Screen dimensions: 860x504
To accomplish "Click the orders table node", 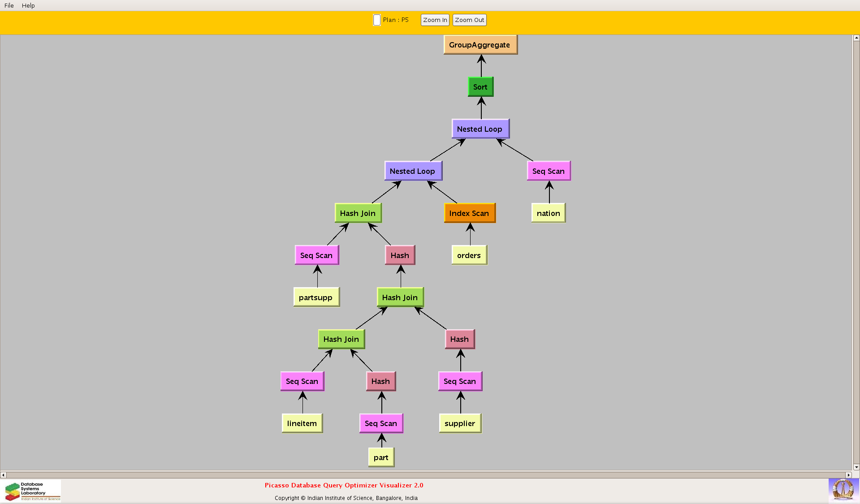I will pyautogui.click(x=469, y=255).
